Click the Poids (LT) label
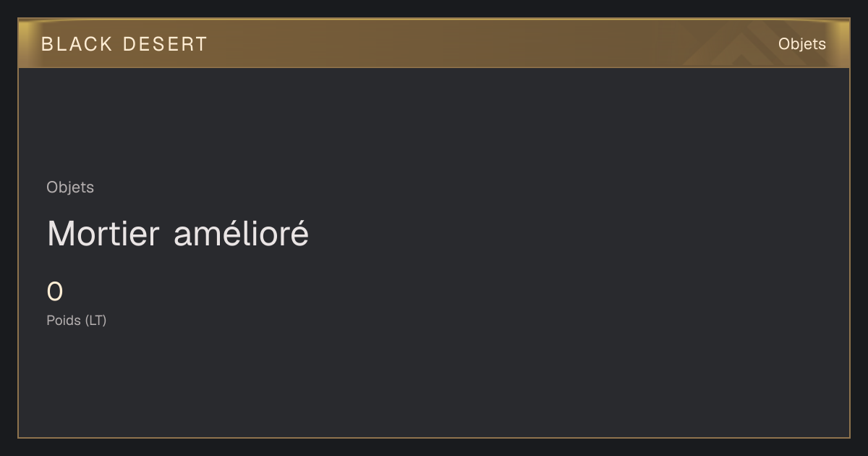The width and height of the screenshot is (868, 456). pyautogui.click(x=77, y=320)
